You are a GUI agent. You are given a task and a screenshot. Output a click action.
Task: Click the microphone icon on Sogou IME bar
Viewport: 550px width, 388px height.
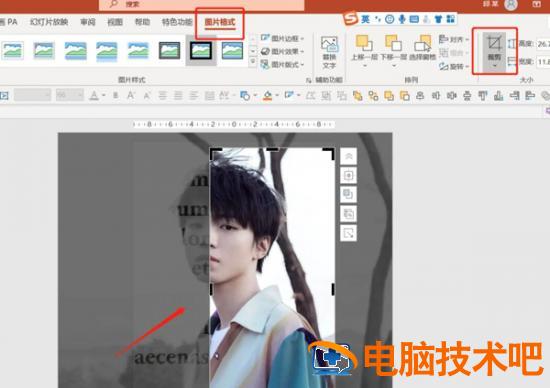[402, 19]
